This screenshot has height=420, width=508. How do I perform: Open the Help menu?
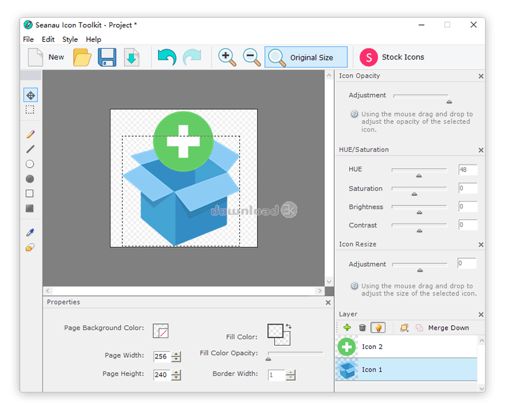93,39
